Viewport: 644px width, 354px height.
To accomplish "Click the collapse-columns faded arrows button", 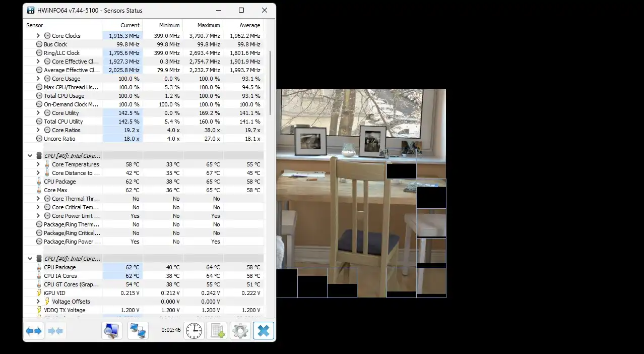I will 55,331.
